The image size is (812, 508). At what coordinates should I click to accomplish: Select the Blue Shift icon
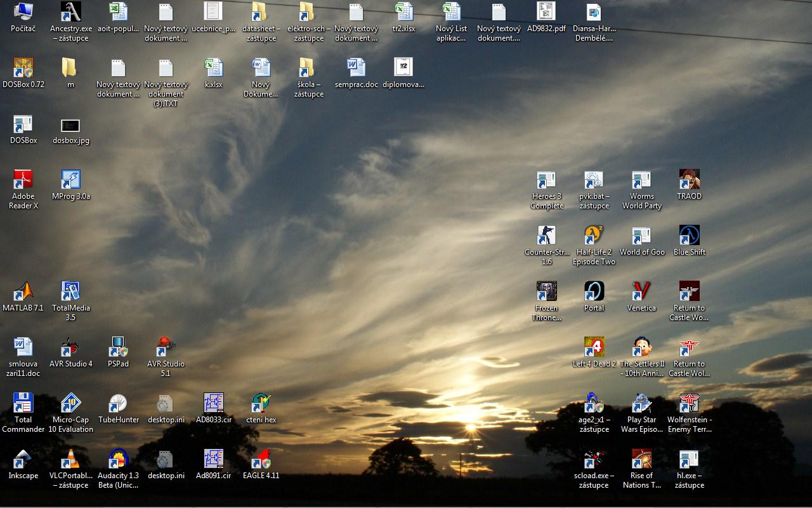[689, 236]
